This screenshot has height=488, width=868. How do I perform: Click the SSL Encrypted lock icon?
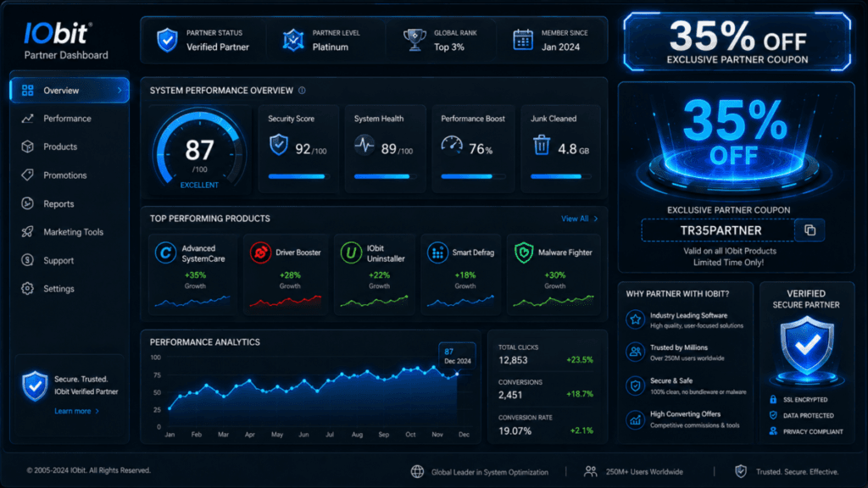(773, 399)
